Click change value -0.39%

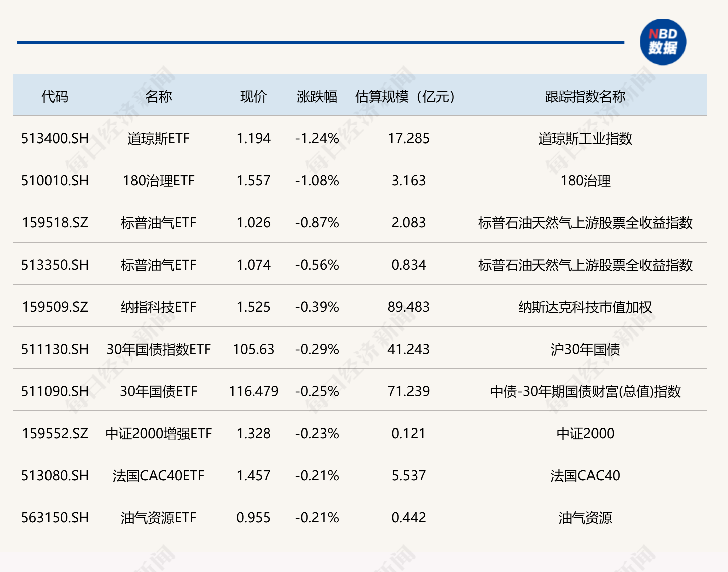pos(317,307)
